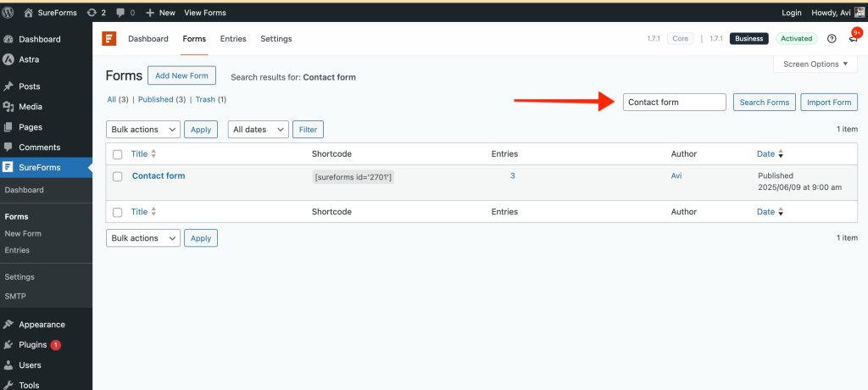868x390 pixels.
Task: Open the top Bulk actions dropdown
Action: (x=143, y=130)
